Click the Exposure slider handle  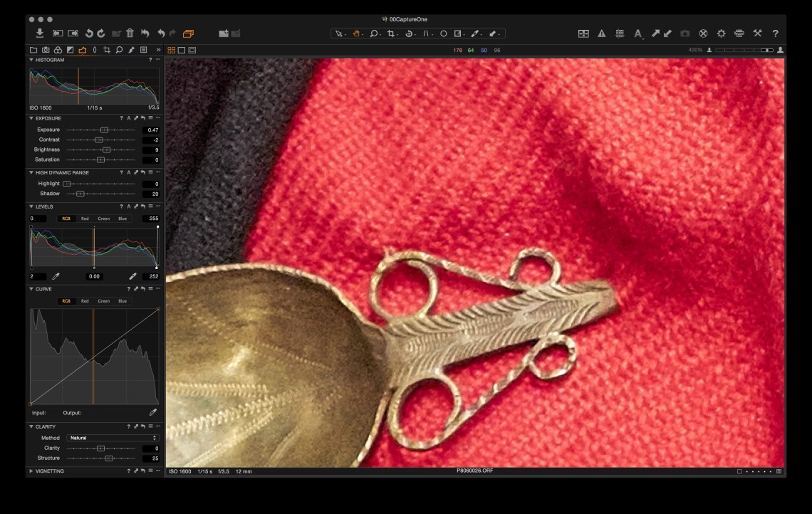pos(104,130)
